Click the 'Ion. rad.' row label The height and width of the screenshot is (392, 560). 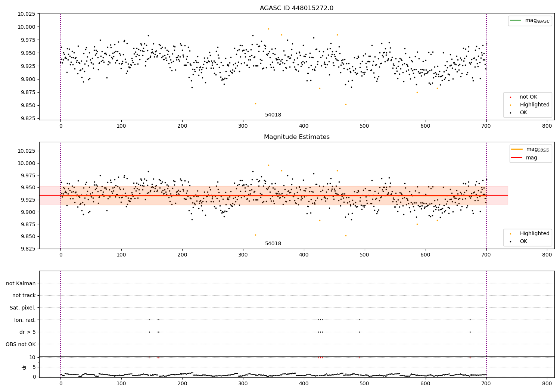(25, 320)
